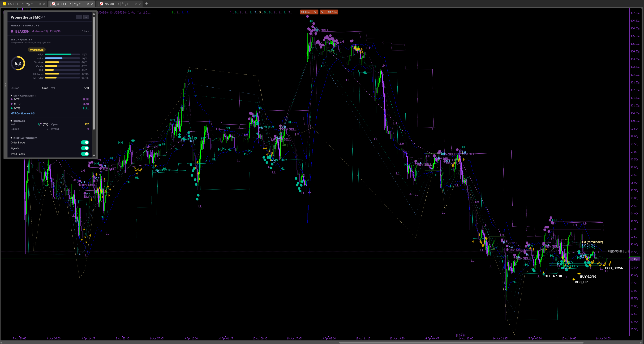Detach the XAUUSD chart tab
644x344 pixels.
pyautogui.click(x=40, y=4)
